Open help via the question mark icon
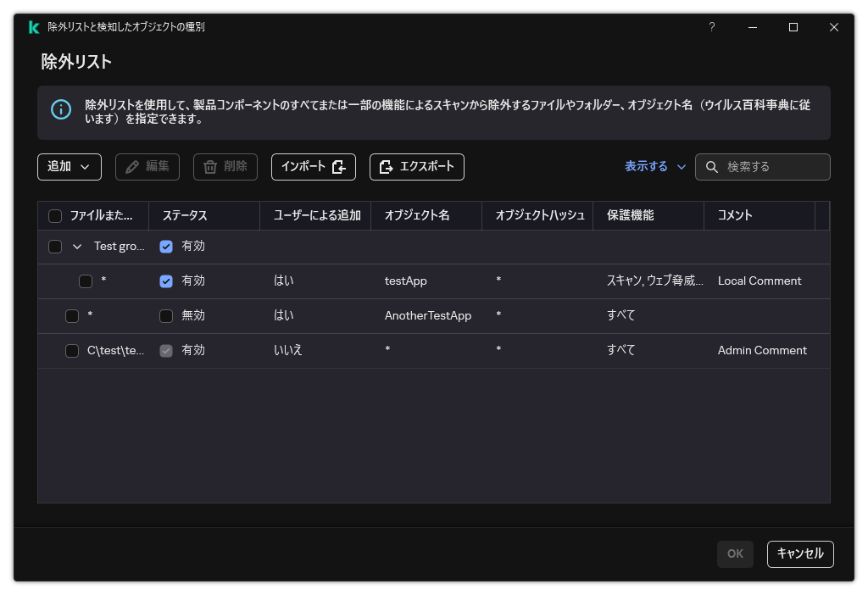Image resolution: width=868 pixels, height=595 pixels. tap(711, 27)
